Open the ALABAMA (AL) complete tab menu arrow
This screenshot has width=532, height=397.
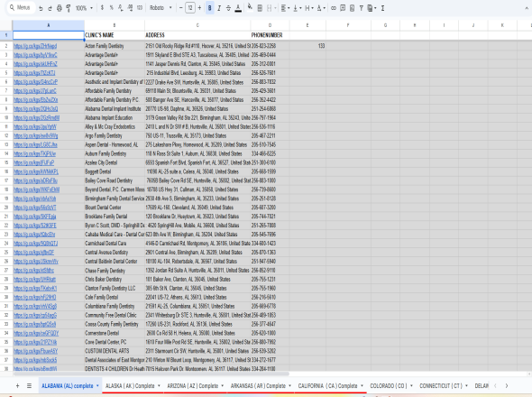point(97,386)
